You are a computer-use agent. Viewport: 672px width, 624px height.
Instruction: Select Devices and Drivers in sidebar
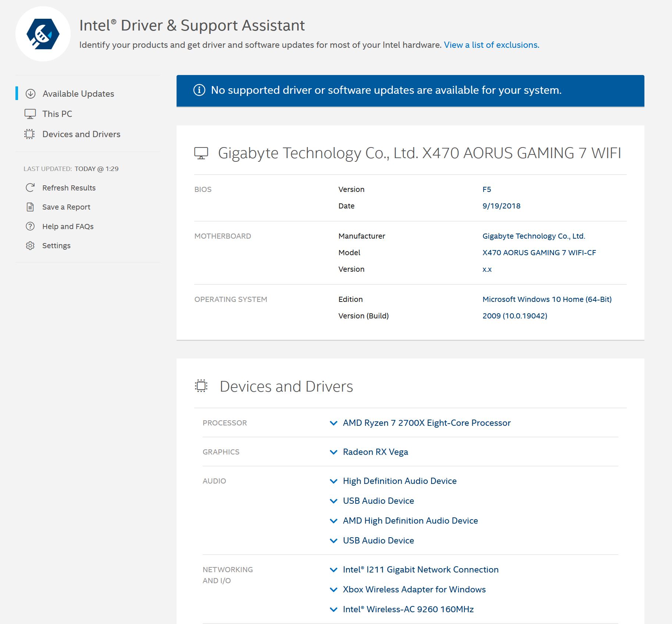[x=81, y=134]
